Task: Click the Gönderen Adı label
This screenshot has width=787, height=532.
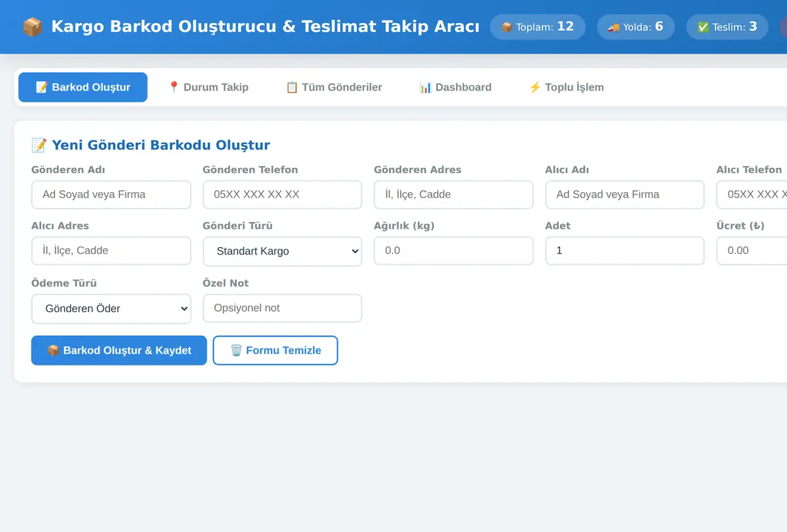Action: [x=68, y=170]
